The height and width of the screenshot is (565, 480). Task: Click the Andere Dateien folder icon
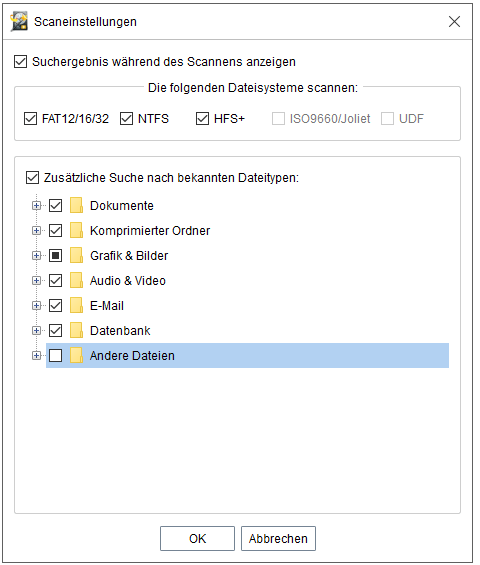76,356
